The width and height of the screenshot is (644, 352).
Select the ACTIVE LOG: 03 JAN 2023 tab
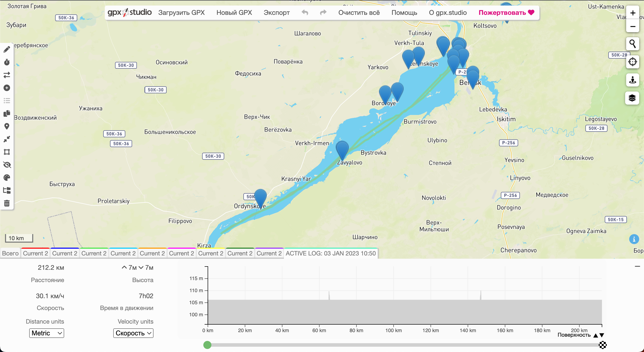tap(330, 253)
